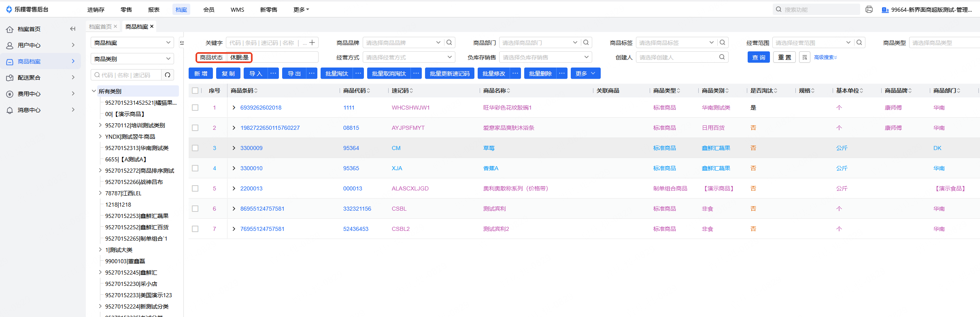Click the magnifier icon beside 商品标签 field
The width and height of the screenshot is (980, 317).
[723, 42]
